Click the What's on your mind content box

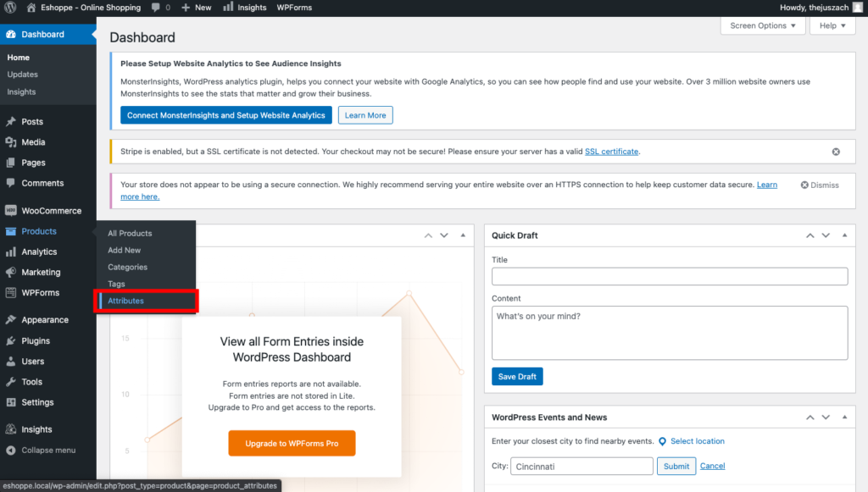click(670, 333)
